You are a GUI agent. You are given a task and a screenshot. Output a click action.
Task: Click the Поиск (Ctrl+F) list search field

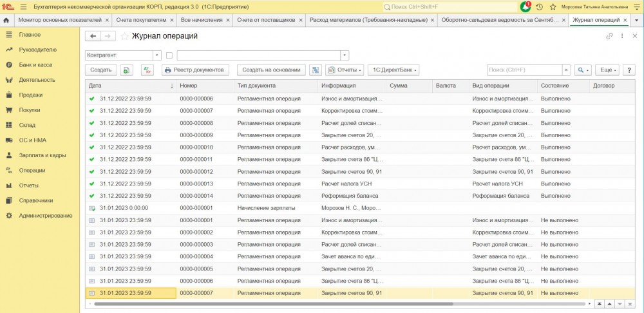(524, 70)
